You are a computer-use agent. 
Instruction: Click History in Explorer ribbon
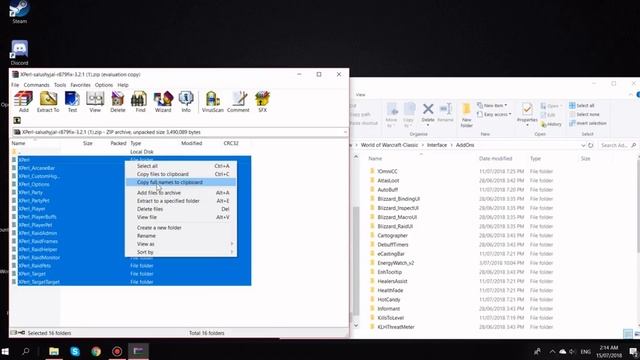pyautogui.click(x=551, y=124)
